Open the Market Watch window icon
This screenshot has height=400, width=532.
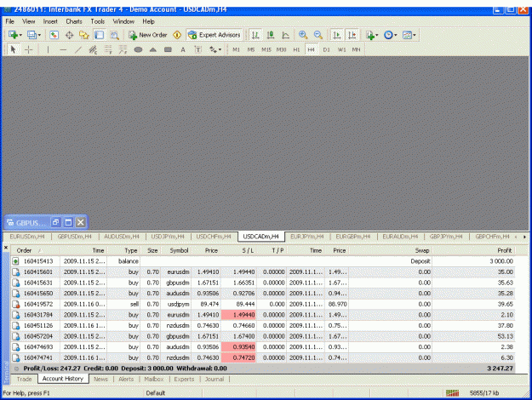coord(54,35)
